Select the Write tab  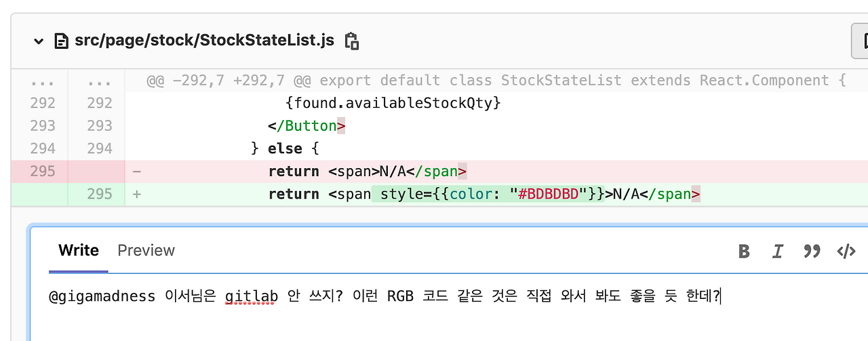79,250
